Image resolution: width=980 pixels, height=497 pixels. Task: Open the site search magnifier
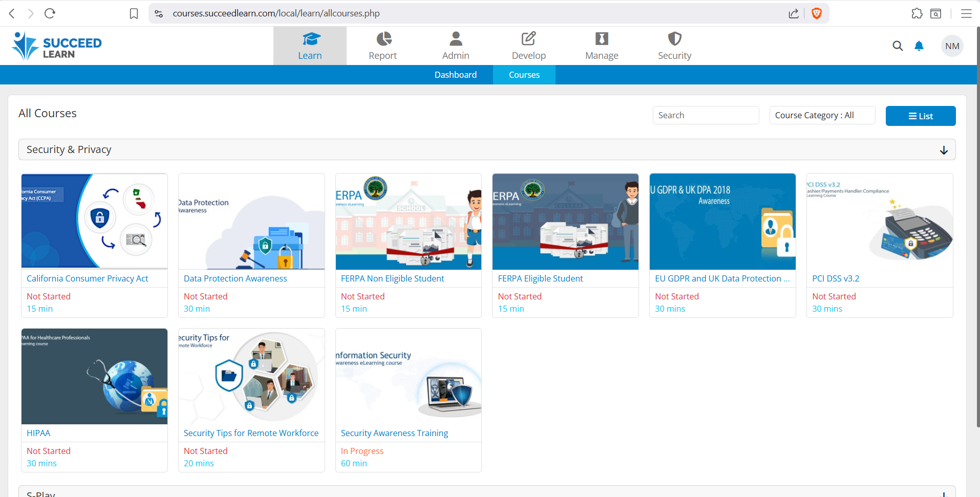[898, 46]
